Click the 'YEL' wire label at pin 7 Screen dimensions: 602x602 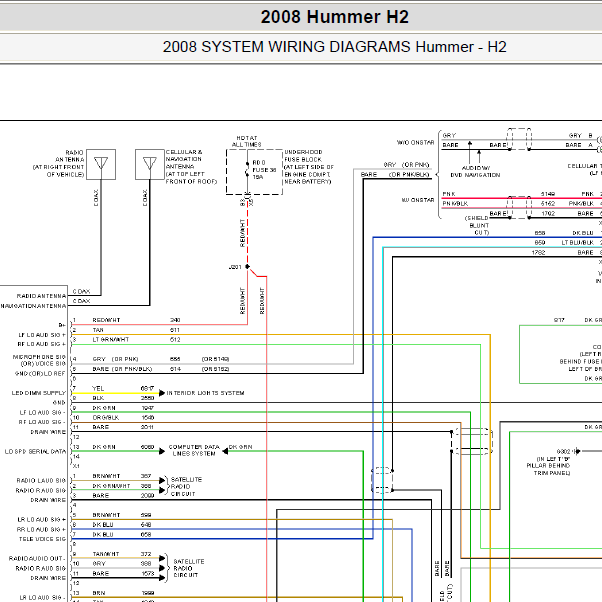coord(98,389)
